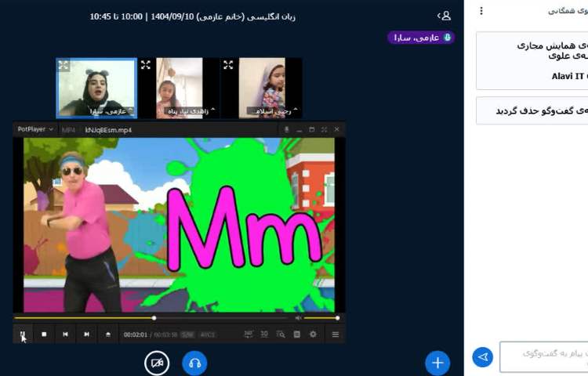Image resolution: width=588 pixels, height=376 pixels.
Task: Expand the right student's webcam fullscreen
Action: pyautogui.click(x=228, y=65)
